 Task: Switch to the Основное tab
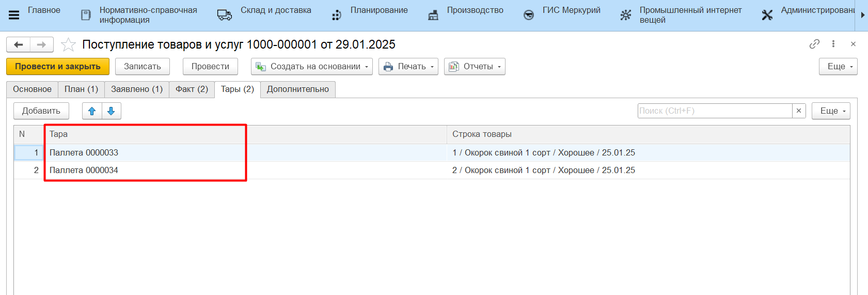(x=32, y=89)
